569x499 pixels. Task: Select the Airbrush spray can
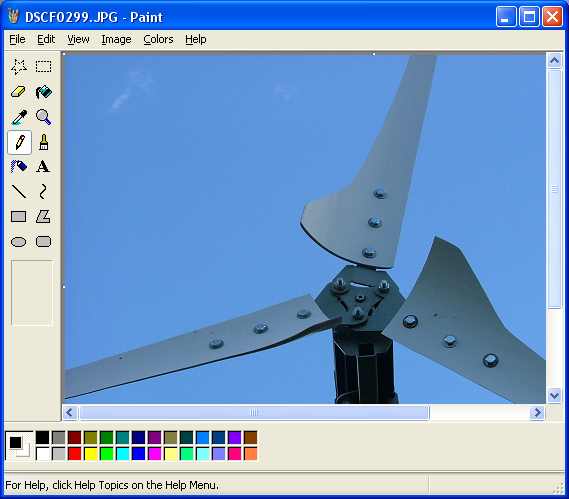tap(19, 167)
